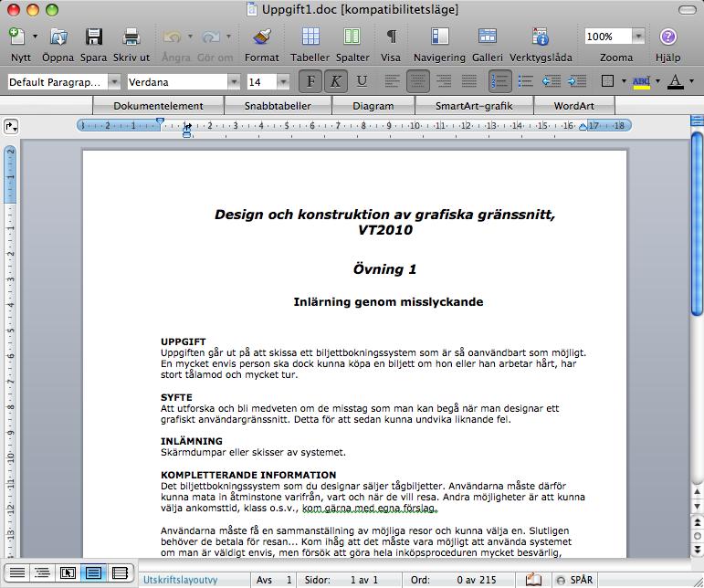Align text left

pyautogui.click(x=392, y=81)
